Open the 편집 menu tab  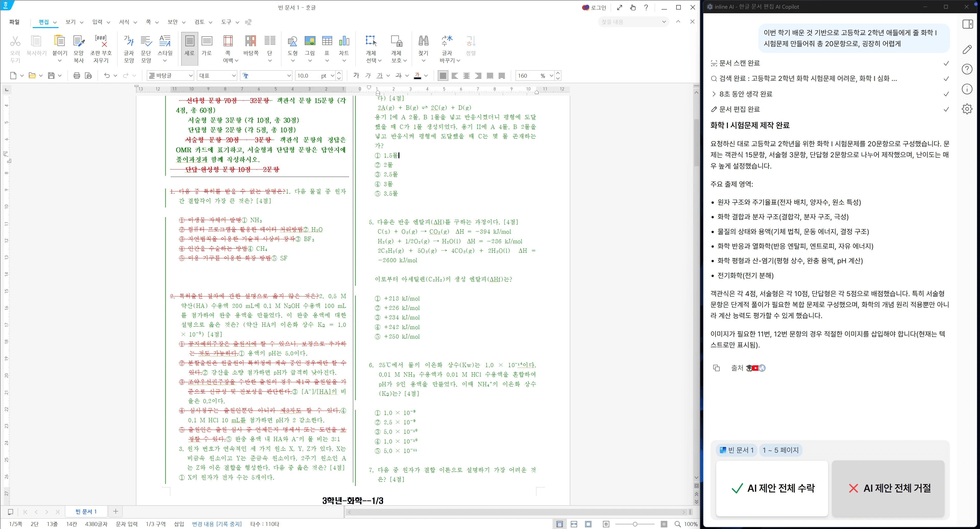pos(44,22)
